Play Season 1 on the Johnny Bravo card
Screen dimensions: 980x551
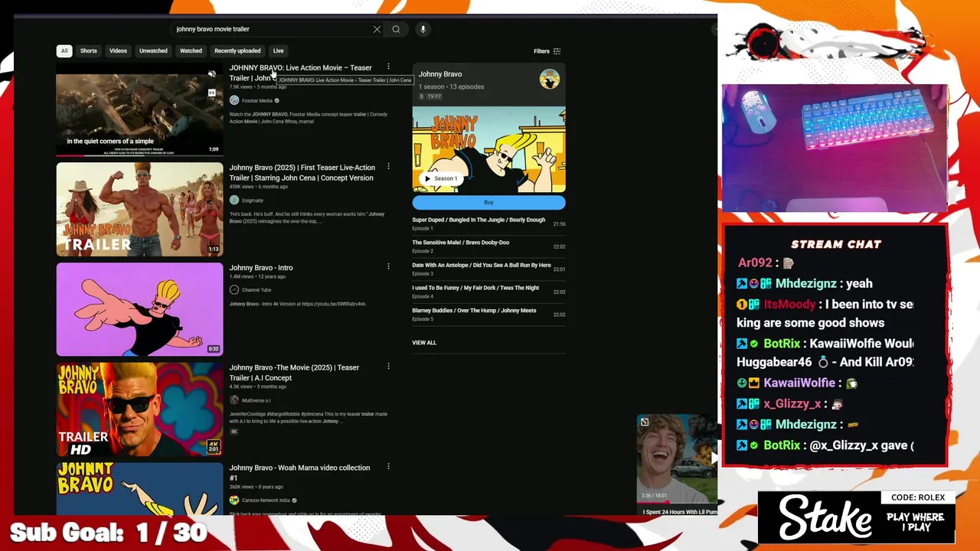click(440, 178)
